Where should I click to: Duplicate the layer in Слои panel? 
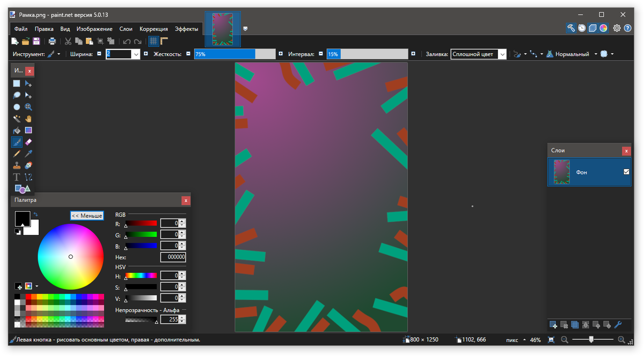(575, 324)
